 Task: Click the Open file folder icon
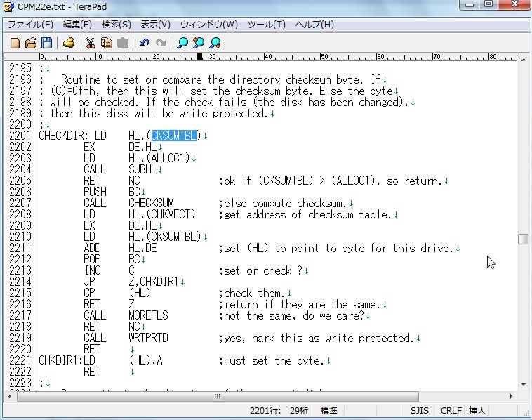(31, 43)
